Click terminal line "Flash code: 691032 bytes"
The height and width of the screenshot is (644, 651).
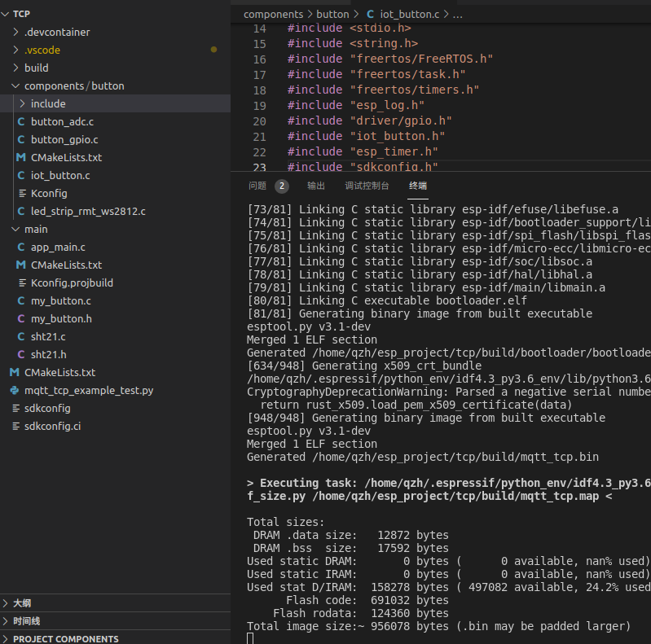pos(367,600)
